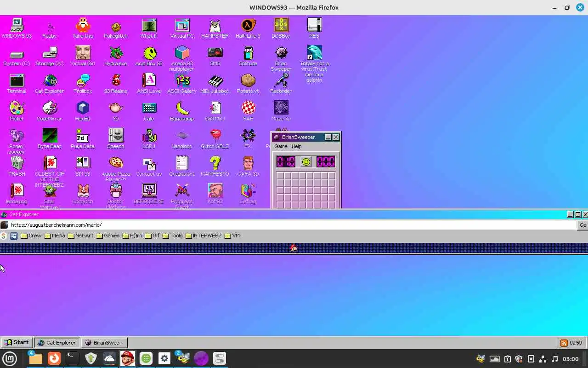Open the Calc calculator icon
The image size is (588, 368).
(149, 111)
